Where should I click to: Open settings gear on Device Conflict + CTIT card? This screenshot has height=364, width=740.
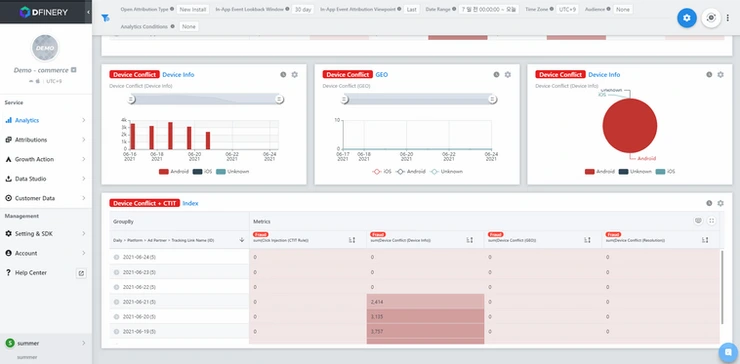point(721,203)
